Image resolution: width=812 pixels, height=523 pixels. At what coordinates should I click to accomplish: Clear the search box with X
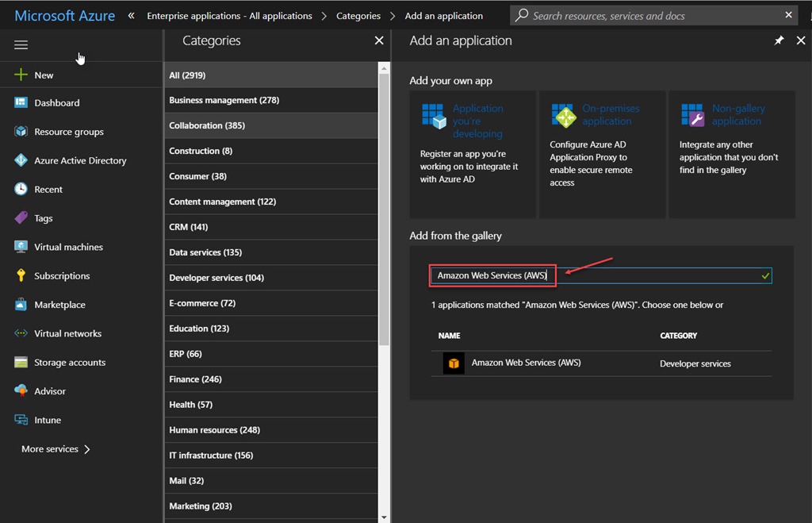click(788, 15)
